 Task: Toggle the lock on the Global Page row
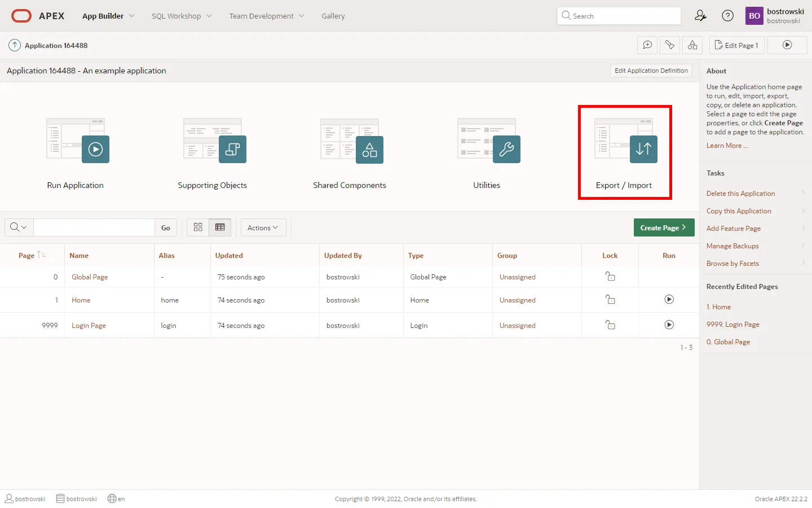pos(610,277)
